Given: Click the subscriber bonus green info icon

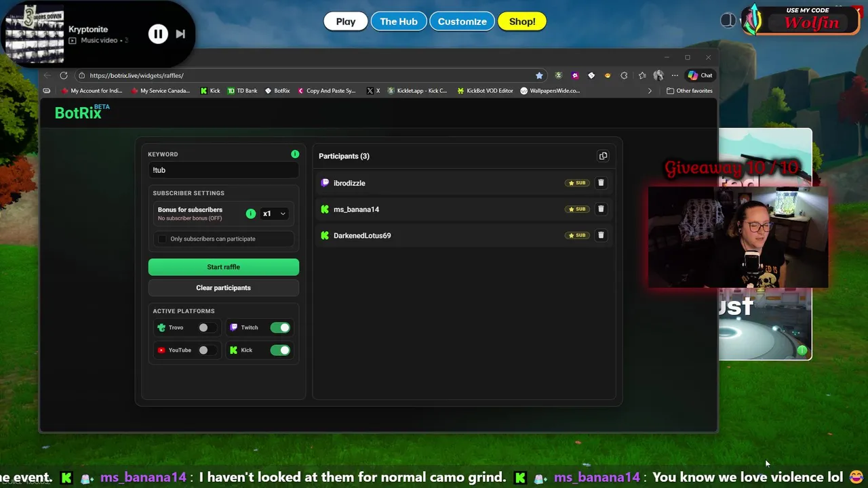Looking at the screenshot, I should 251,213.
